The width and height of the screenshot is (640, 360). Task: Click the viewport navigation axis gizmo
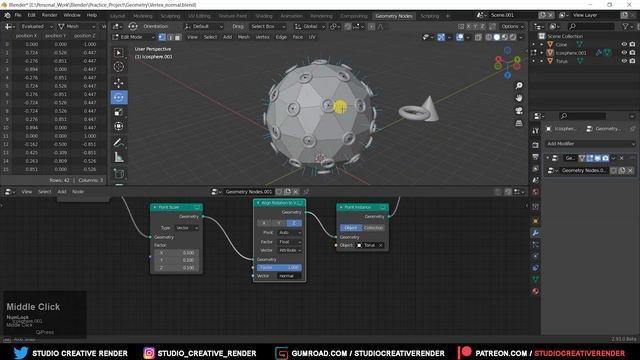[x=507, y=63]
